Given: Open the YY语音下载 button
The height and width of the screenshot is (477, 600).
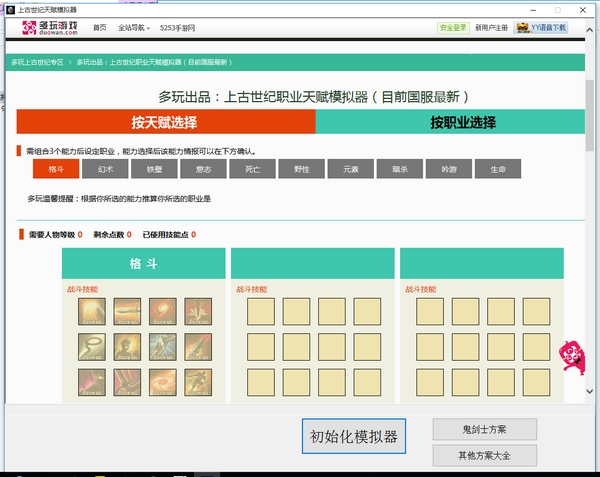Looking at the screenshot, I should point(541,28).
